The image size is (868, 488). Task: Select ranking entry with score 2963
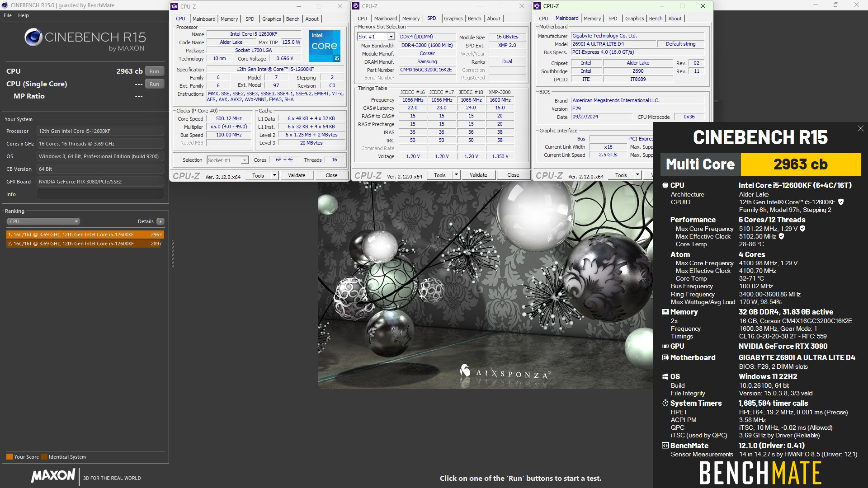85,235
